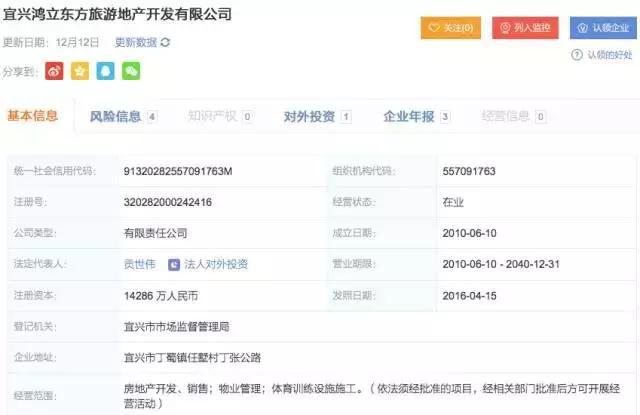Share to Weibo via red icon
This screenshot has width=640, height=415.
pyautogui.click(x=54, y=71)
